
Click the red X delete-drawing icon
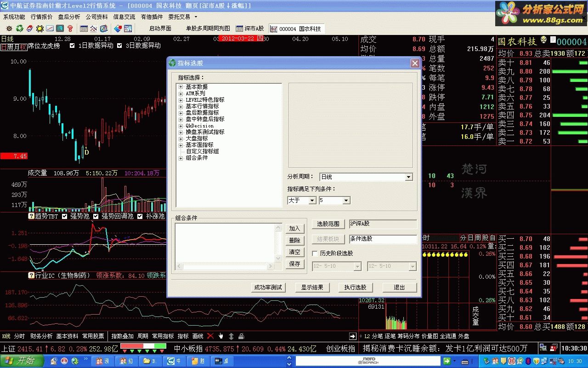[210, 336]
